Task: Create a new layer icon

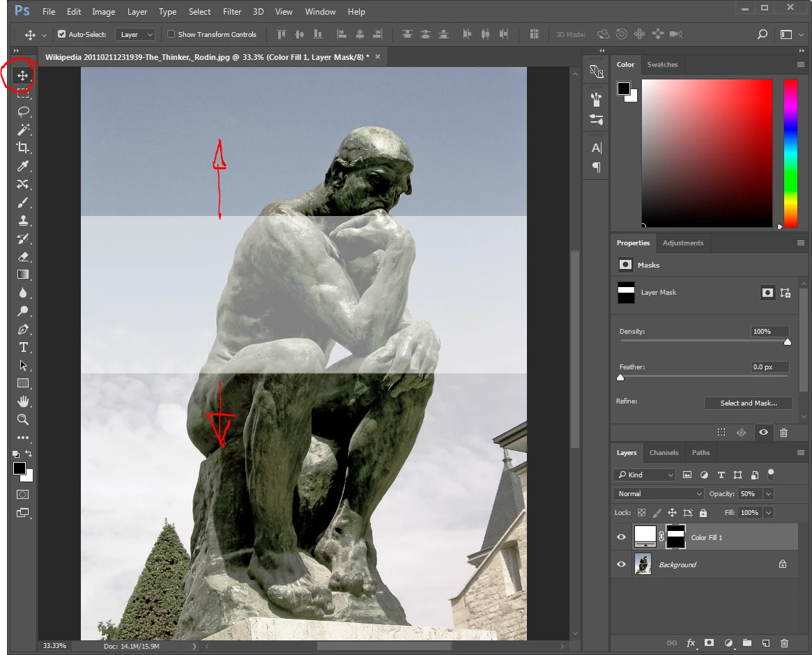Action: click(766, 643)
